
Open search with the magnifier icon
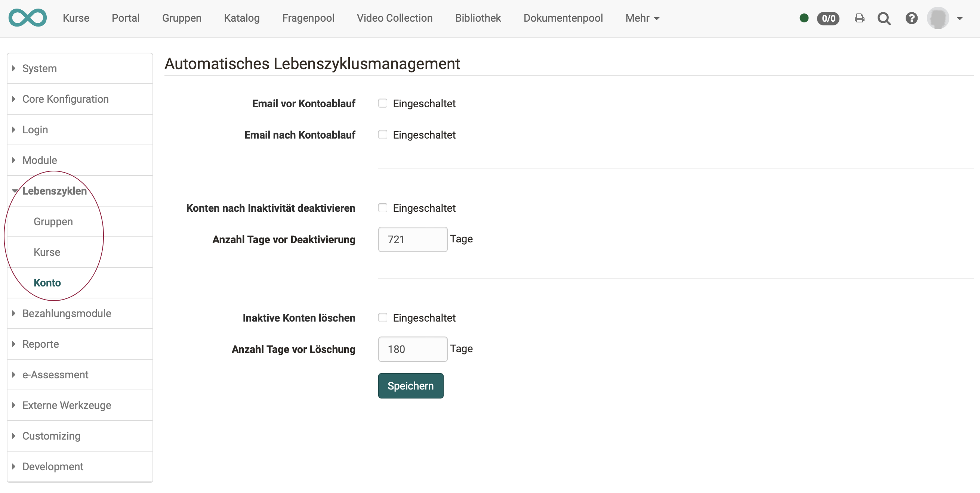click(x=884, y=18)
